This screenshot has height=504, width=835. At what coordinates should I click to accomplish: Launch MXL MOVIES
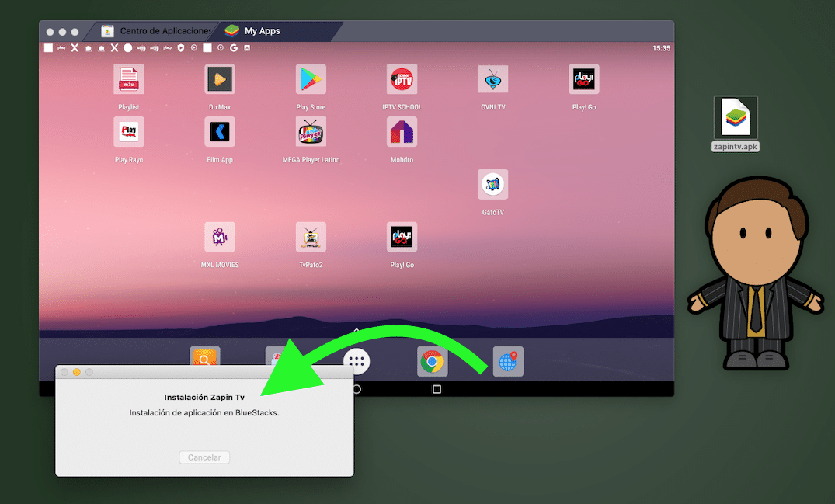point(219,237)
